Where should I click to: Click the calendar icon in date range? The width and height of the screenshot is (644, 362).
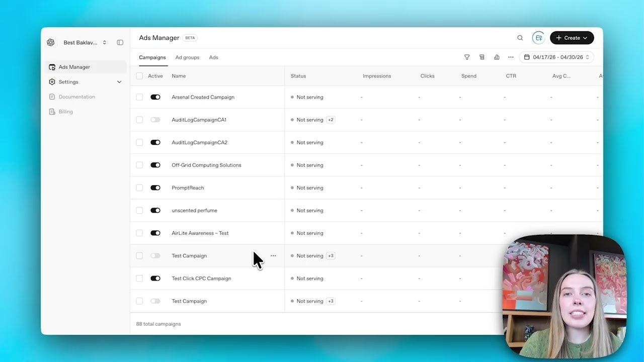pos(527,57)
